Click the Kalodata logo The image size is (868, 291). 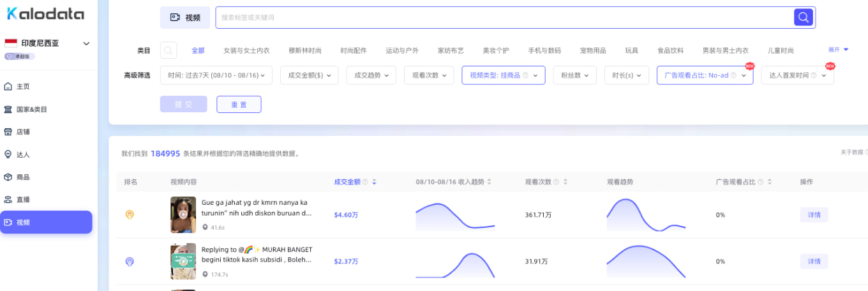45,13
